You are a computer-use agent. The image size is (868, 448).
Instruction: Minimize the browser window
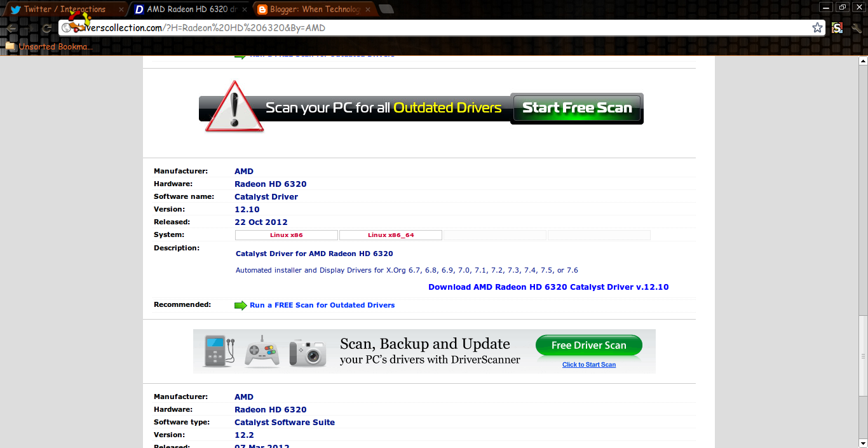pos(826,7)
